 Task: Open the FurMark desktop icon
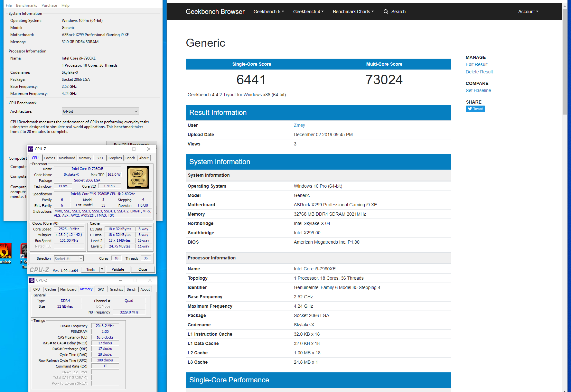[5, 254]
